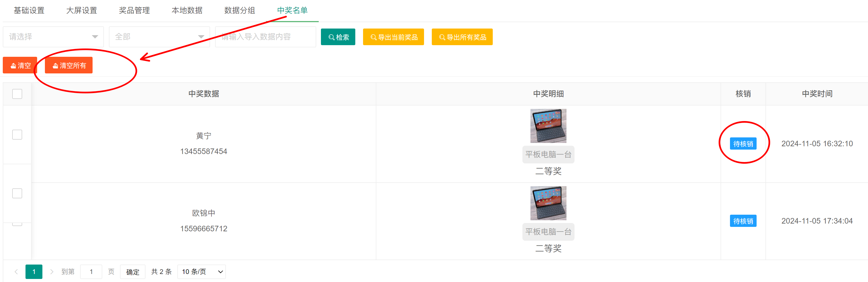The width and height of the screenshot is (868, 282).
Task: Go to the next page arrow
Action: (x=52, y=271)
